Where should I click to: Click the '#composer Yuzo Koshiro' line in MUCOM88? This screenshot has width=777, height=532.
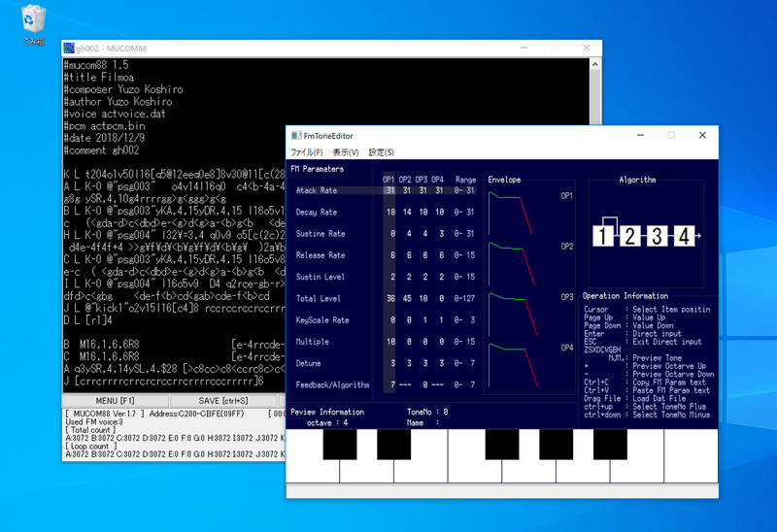(x=123, y=89)
